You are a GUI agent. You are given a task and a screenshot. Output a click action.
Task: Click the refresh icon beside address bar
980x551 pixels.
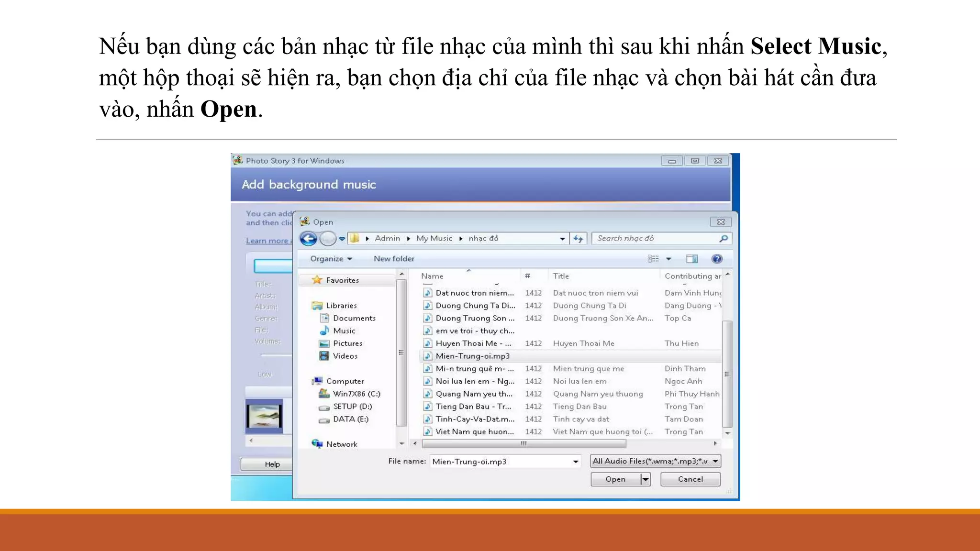(578, 238)
